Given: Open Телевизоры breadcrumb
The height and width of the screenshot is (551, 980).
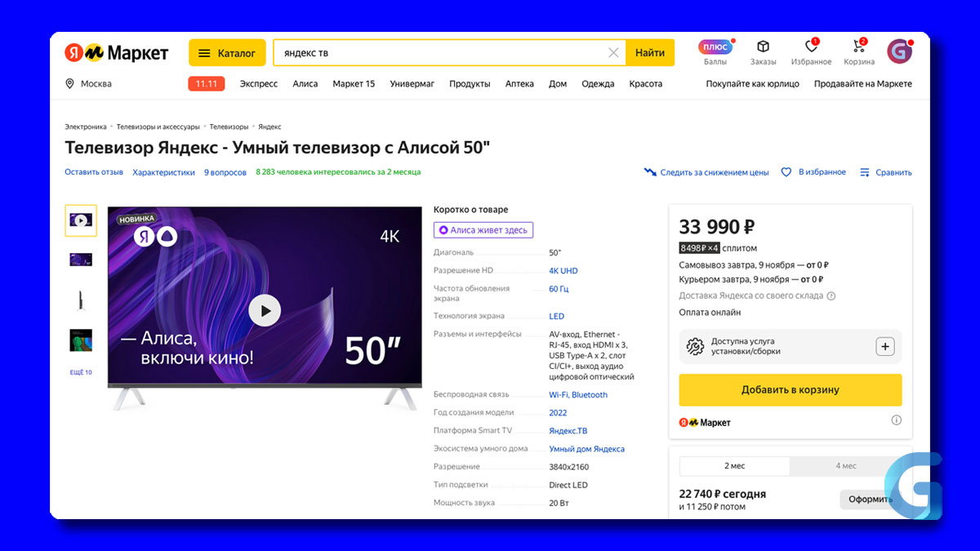Looking at the screenshot, I should coord(229,127).
